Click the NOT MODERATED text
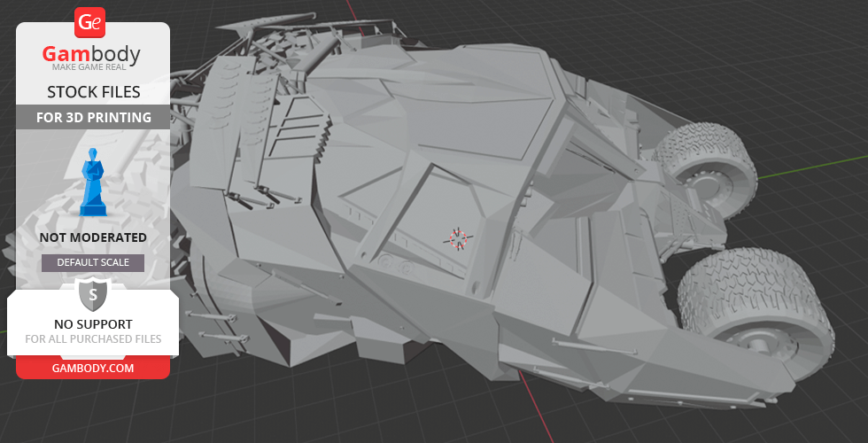This screenshot has height=443, width=868. tap(93, 237)
